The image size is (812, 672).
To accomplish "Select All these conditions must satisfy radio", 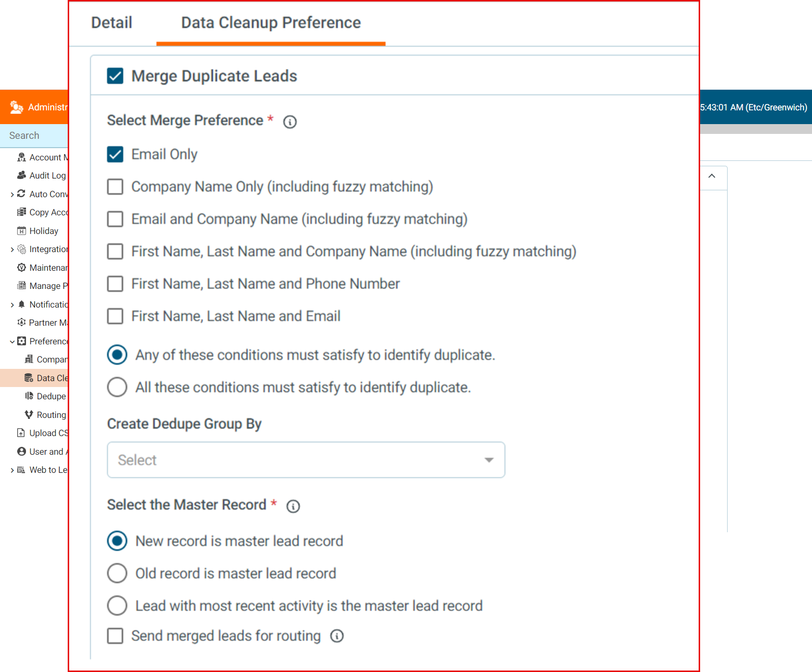I will (117, 387).
